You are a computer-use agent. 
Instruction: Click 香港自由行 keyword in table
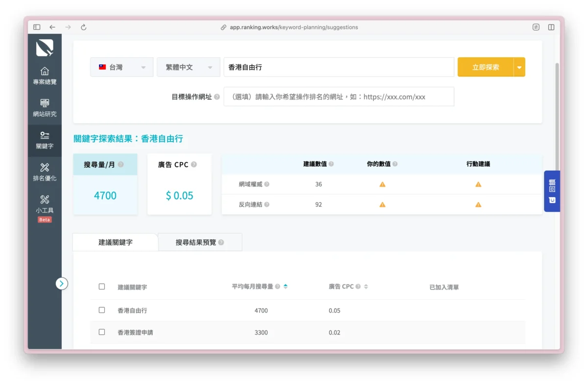coord(132,310)
